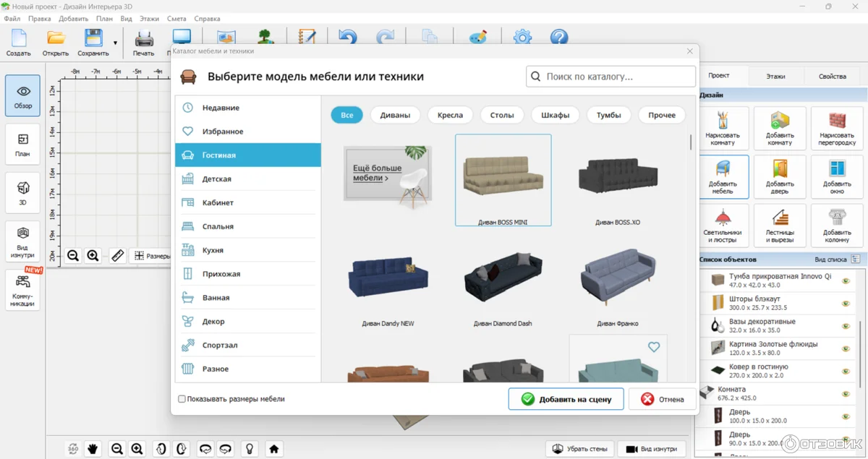Print the project with Печать icon
This screenshot has width=868, height=459.
tap(144, 43)
